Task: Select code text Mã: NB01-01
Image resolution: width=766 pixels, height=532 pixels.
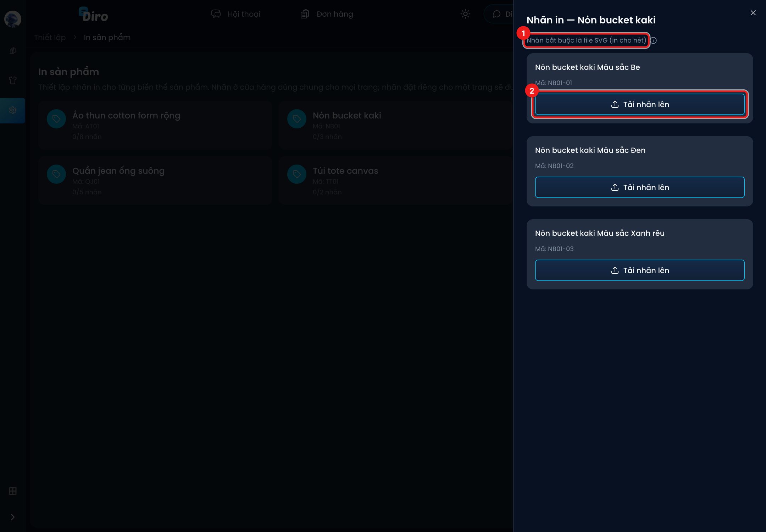Action: (554, 83)
